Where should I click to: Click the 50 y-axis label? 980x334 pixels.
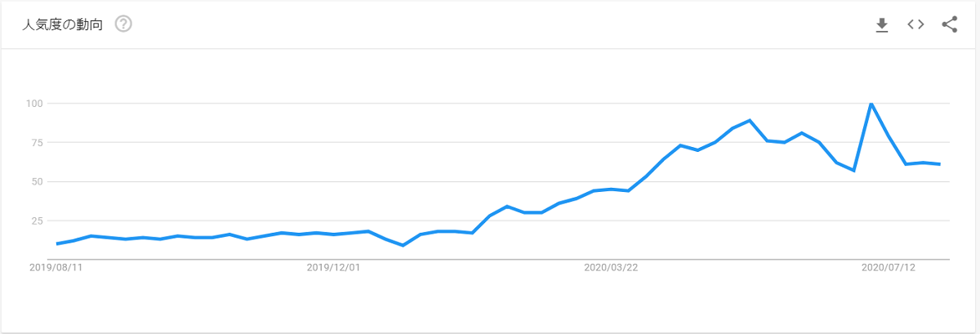click(36, 181)
